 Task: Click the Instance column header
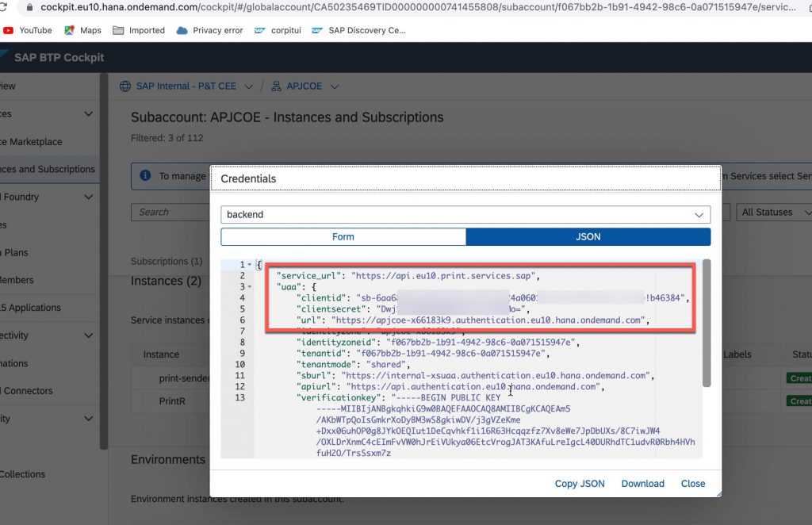161,354
